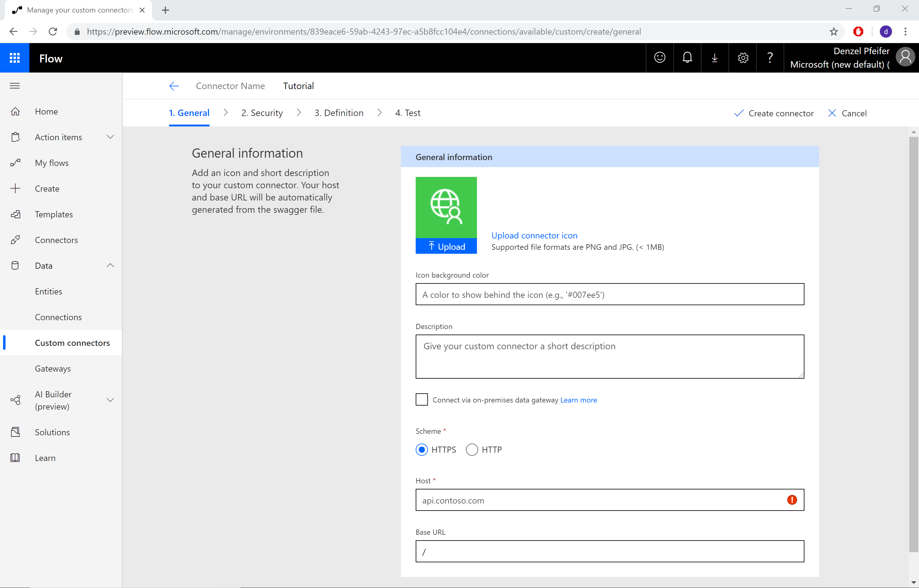Click the Home navigation icon

coord(16,111)
